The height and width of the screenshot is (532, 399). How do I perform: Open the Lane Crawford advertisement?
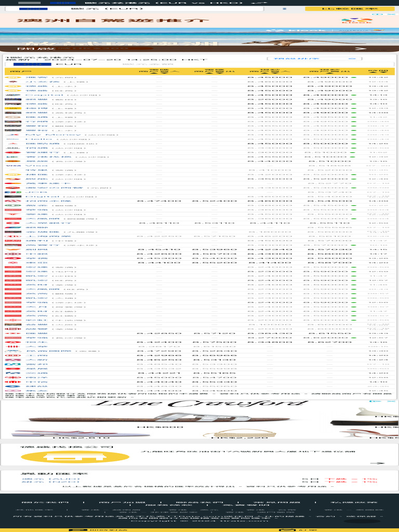click(199, 420)
